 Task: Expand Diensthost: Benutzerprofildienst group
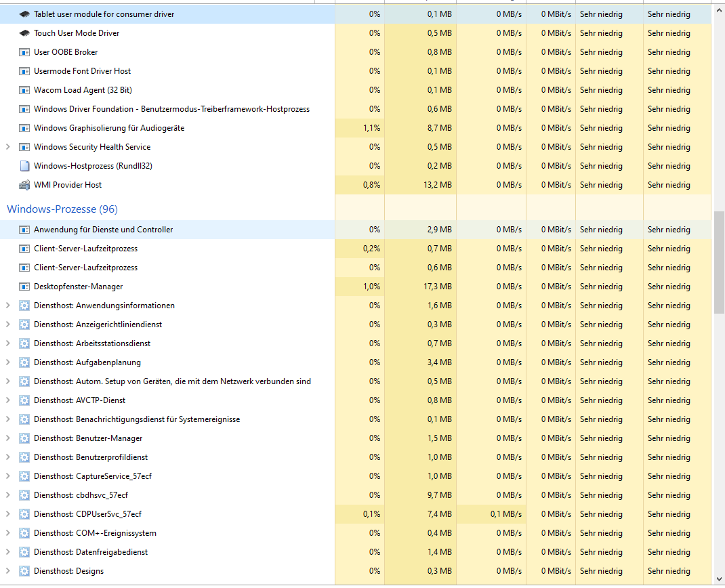(x=8, y=457)
